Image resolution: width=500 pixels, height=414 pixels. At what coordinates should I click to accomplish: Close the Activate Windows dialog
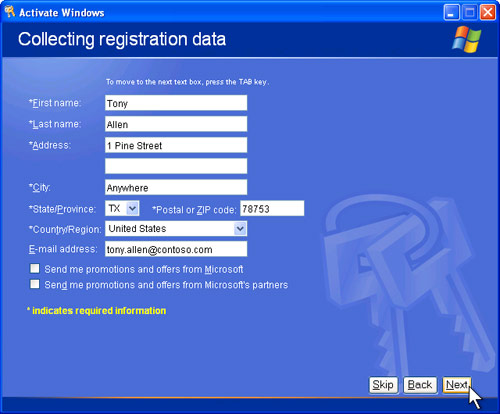487,13
